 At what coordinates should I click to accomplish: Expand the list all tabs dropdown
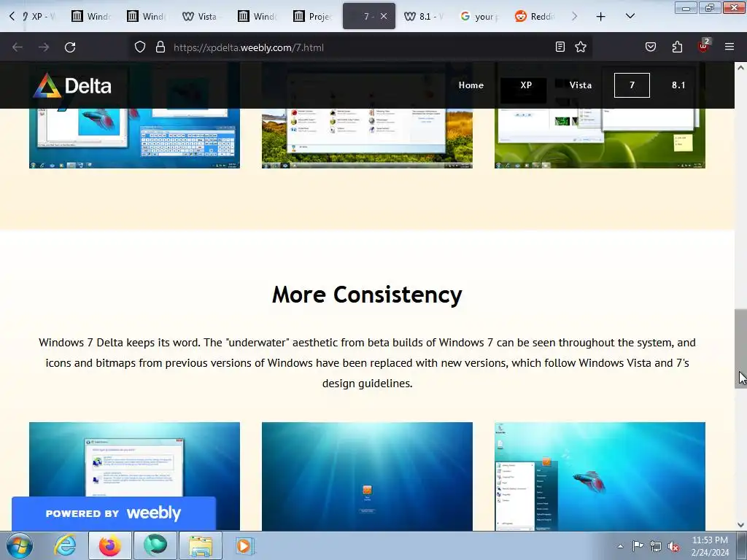630,16
